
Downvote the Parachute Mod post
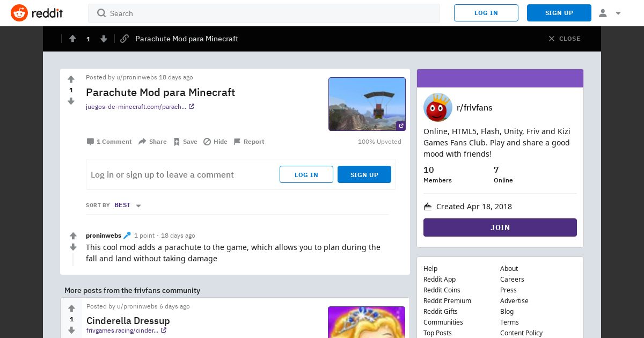pos(71,101)
